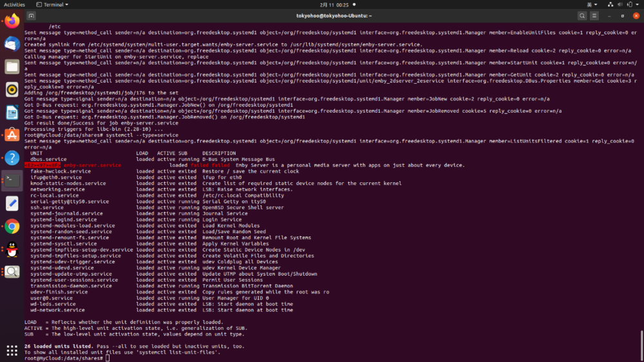644x362 pixels.
Task: Click the failed emby-server.service unit name
Action: [x=92, y=165]
